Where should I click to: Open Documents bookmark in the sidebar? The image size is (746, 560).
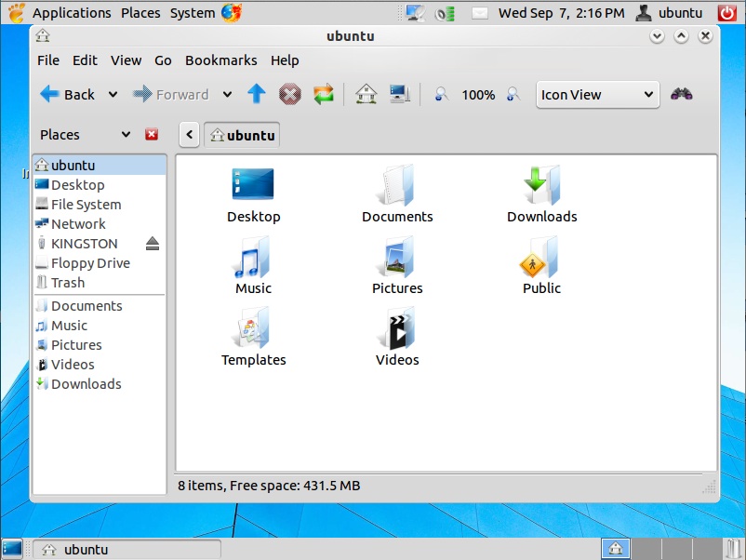100,305
